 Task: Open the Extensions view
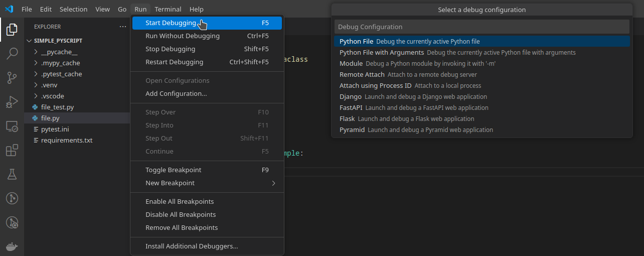tap(12, 150)
